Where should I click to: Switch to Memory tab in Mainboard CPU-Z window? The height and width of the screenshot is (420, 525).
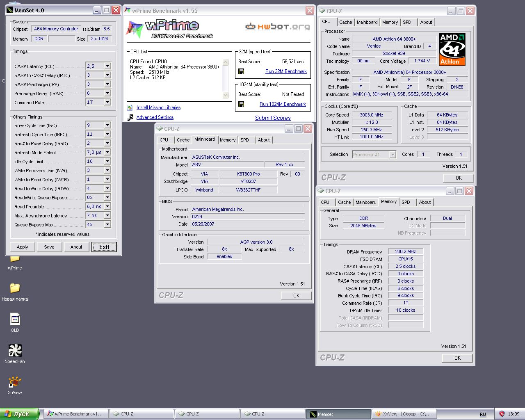click(228, 140)
